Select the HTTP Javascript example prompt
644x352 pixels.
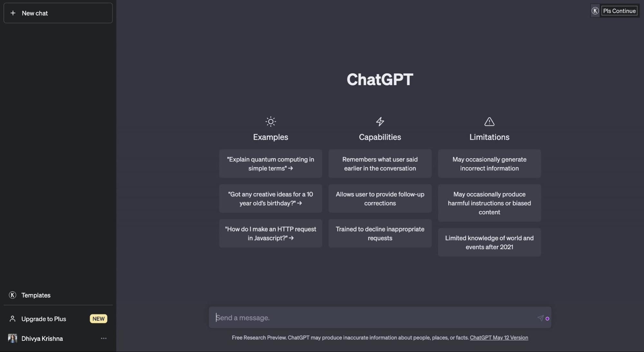point(270,233)
